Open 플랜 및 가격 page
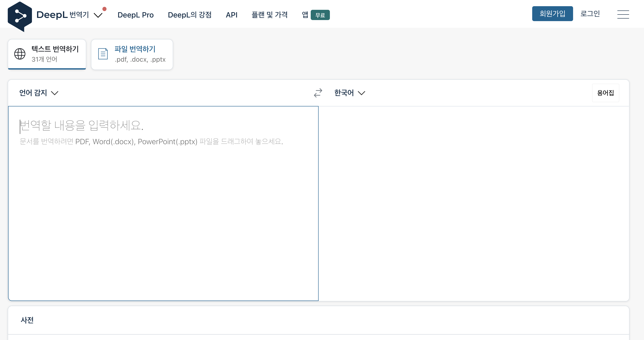This screenshot has height=340, width=644. coord(269,15)
